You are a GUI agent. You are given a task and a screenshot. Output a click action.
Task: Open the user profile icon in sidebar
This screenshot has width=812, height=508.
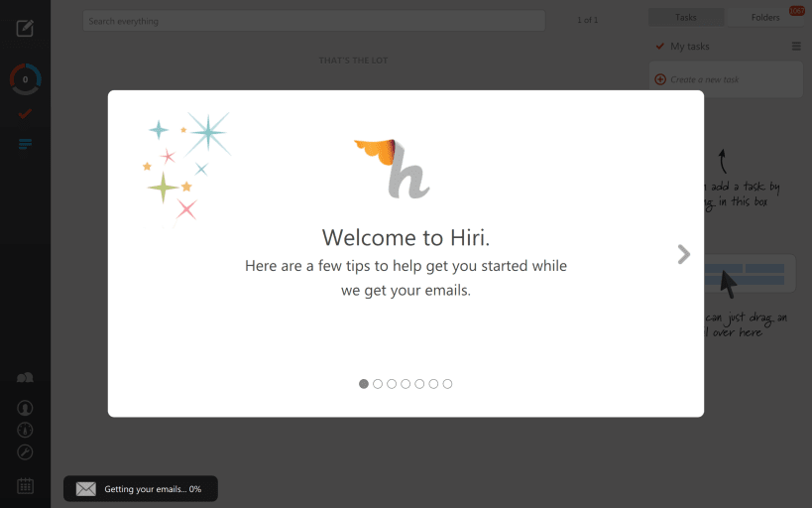(25, 408)
